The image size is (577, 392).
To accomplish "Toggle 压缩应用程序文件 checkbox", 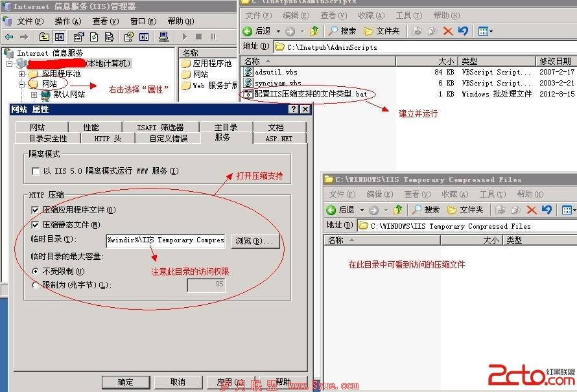I will click(35, 210).
